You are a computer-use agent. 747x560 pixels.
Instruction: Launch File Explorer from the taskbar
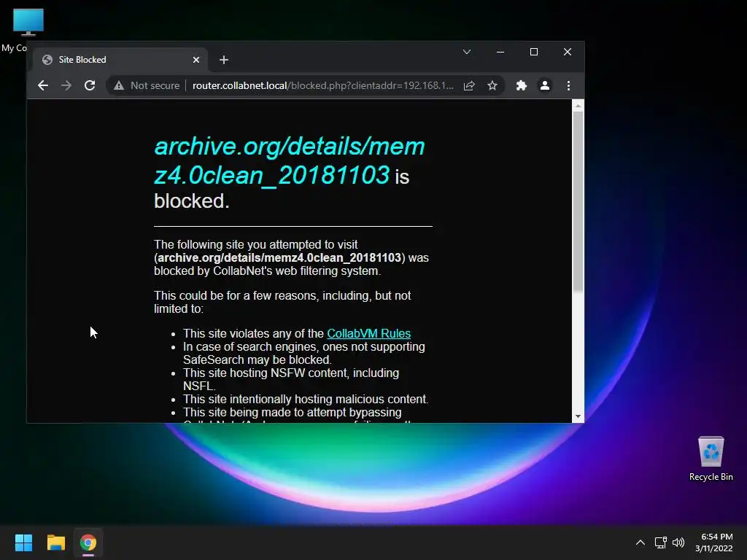55,542
